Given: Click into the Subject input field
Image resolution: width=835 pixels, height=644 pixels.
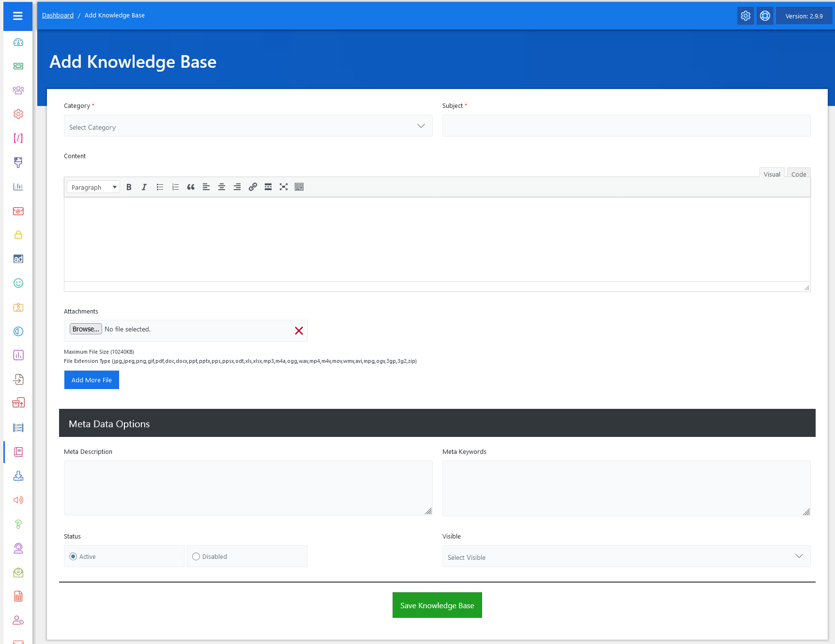Looking at the screenshot, I should click(x=626, y=126).
